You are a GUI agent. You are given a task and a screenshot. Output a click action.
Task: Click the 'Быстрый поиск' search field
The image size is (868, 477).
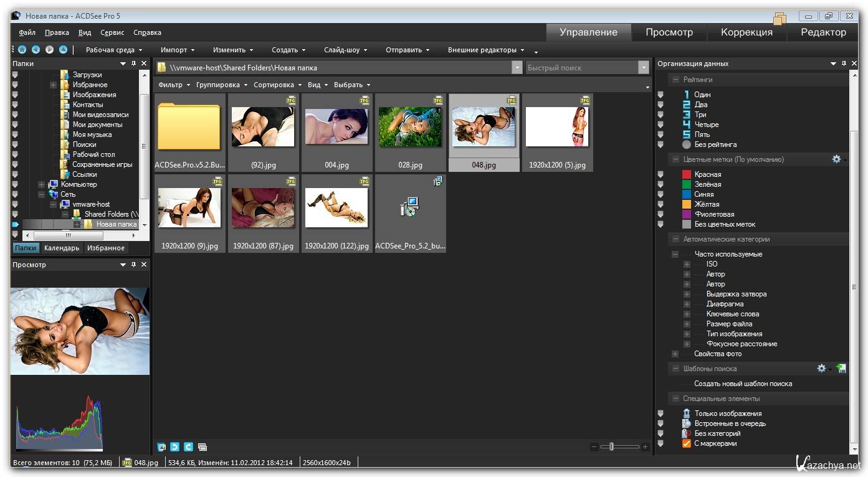click(x=582, y=68)
